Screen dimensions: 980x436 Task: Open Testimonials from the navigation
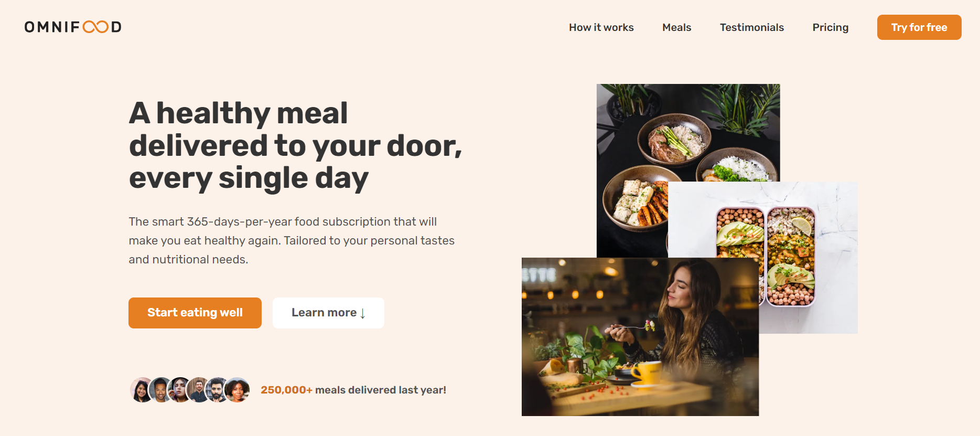(x=752, y=27)
